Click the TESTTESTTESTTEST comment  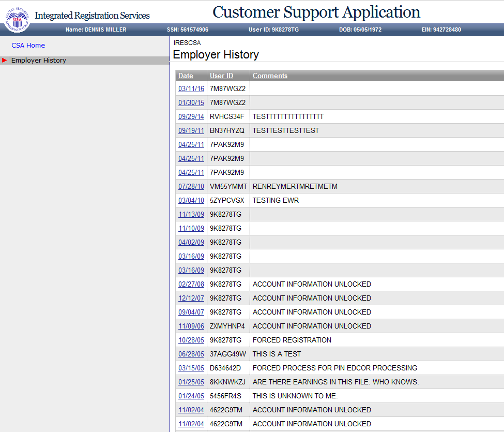(x=286, y=130)
